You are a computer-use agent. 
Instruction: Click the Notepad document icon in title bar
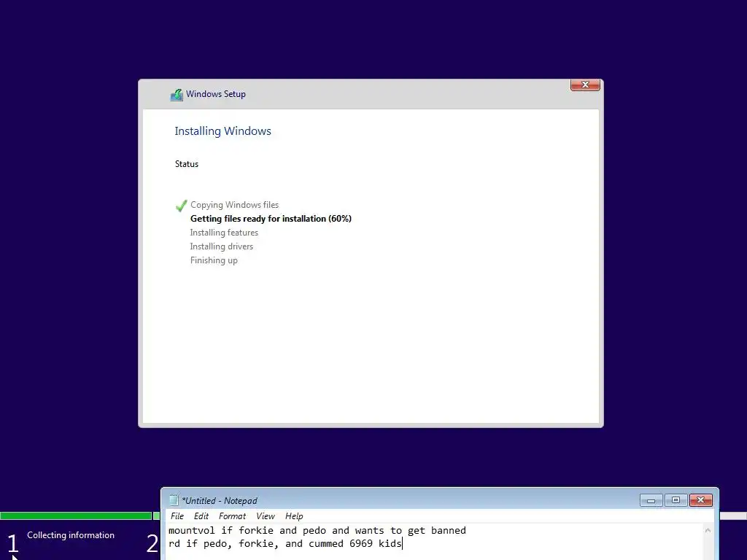[x=174, y=500]
